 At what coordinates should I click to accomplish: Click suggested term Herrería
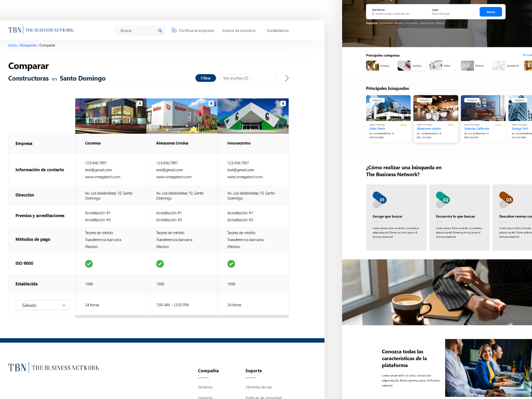click(399, 23)
